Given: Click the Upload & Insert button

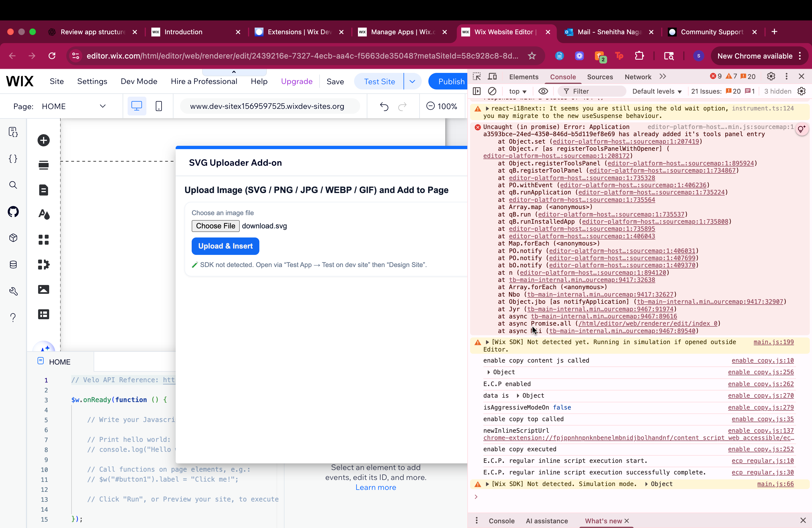Looking at the screenshot, I should (225, 246).
